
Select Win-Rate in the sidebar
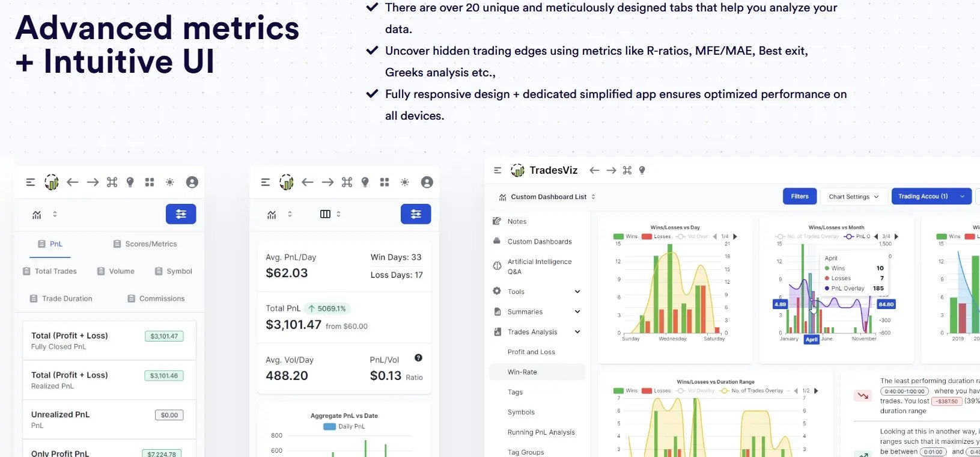[537, 372]
